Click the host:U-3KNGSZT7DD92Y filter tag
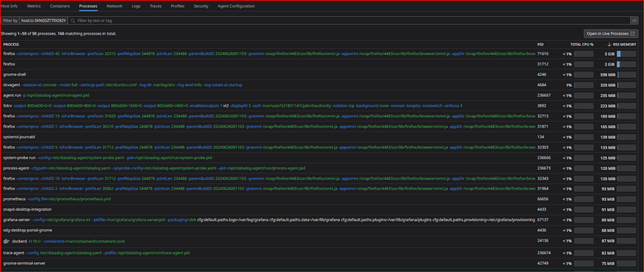Viewport: 644px width, 272px height. coord(43,21)
